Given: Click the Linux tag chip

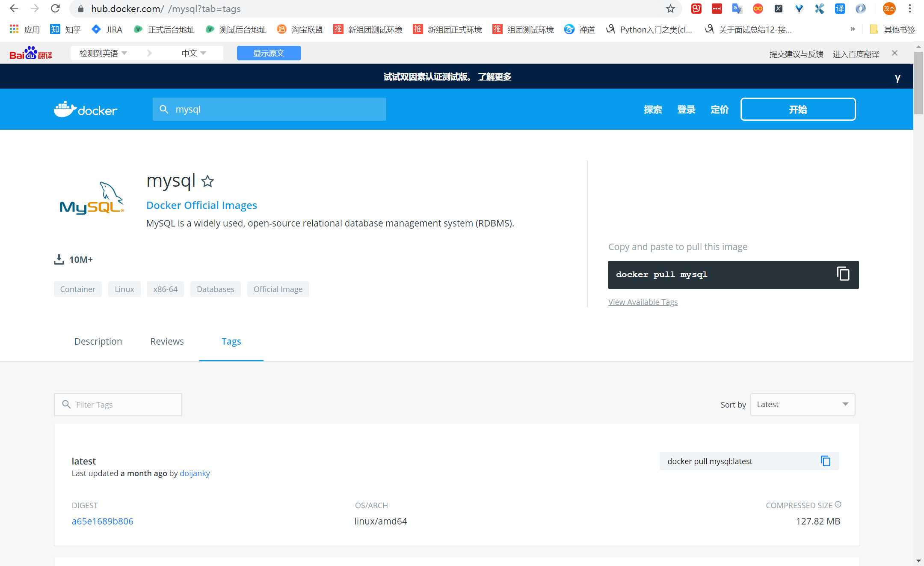Looking at the screenshot, I should coord(124,289).
